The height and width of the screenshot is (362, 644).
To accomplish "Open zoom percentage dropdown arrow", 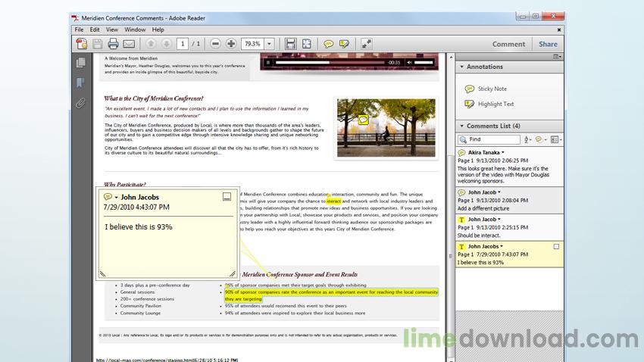I will [x=270, y=44].
